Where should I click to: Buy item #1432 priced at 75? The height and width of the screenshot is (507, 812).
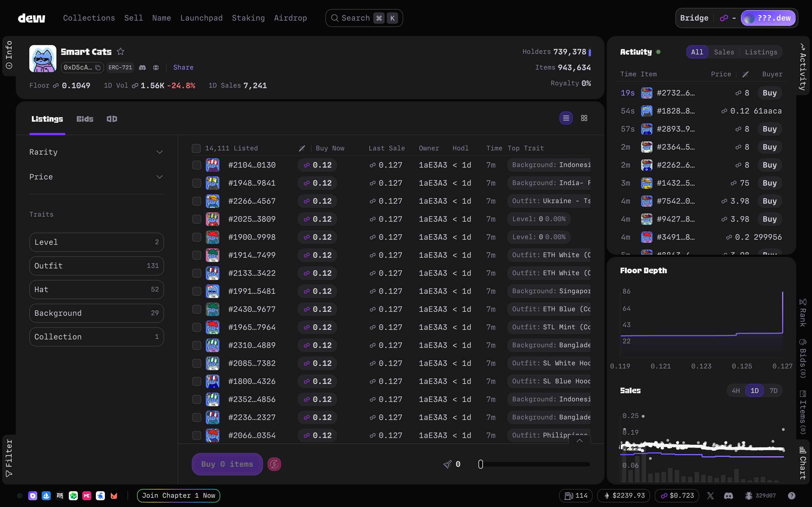pos(769,183)
